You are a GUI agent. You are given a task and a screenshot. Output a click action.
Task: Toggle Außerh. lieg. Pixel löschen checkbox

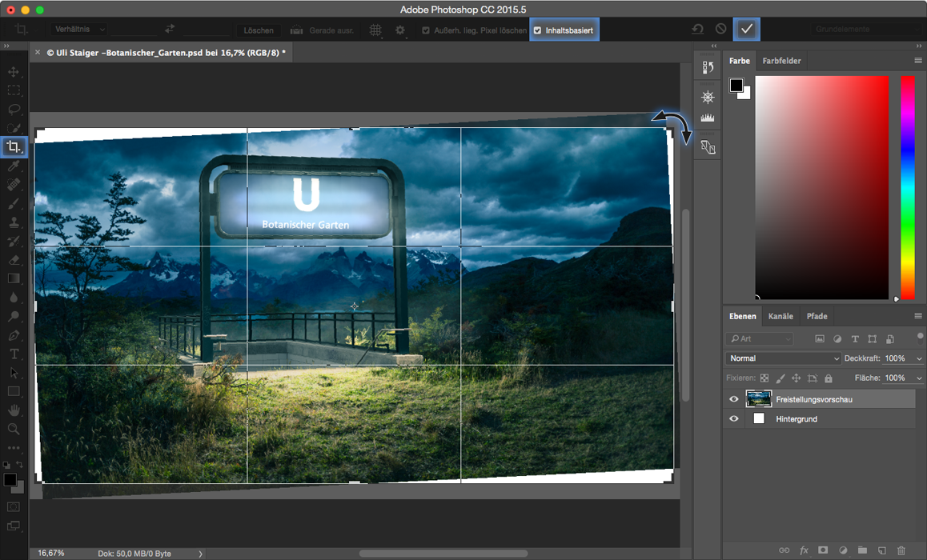pyautogui.click(x=426, y=30)
